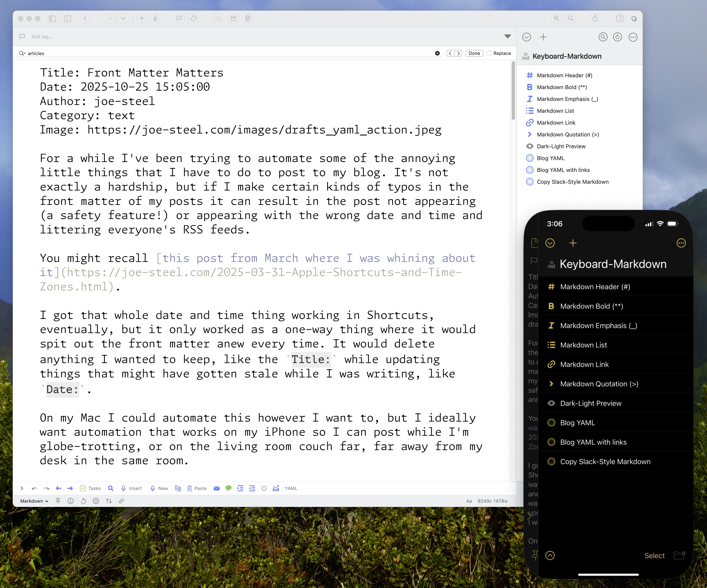707x588 pixels.
Task: Run the Copy Slack-Style Markdown action
Action: coord(572,182)
